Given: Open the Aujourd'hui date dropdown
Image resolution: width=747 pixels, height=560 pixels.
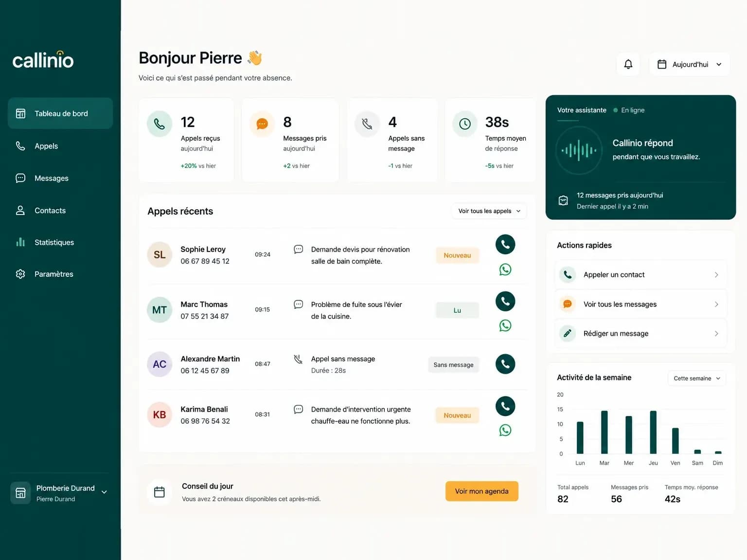Looking at the screenshot, I should 689,64.
